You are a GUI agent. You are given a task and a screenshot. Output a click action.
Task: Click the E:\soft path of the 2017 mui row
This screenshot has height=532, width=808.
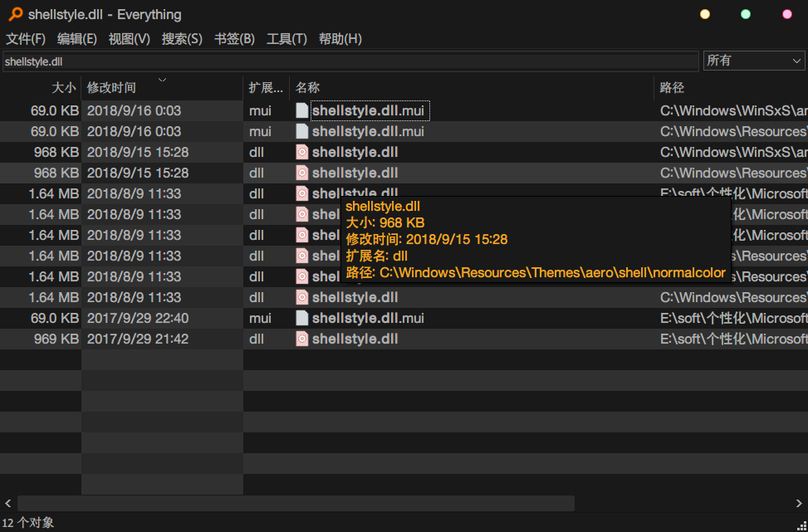(734, 318)
